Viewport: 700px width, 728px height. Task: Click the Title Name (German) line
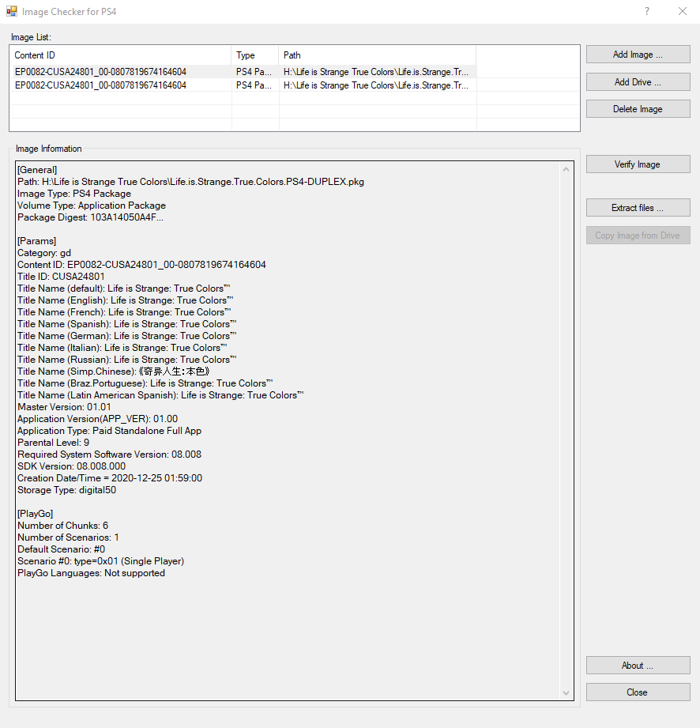click(127, 336)
